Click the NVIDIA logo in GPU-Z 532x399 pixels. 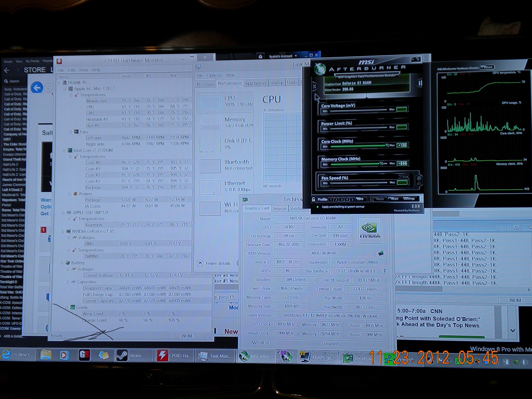click(x=370, y=230)
